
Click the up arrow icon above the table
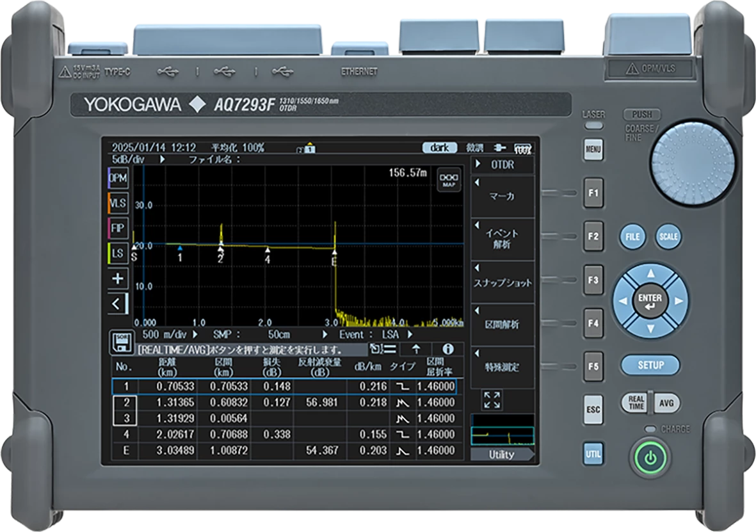416,349
